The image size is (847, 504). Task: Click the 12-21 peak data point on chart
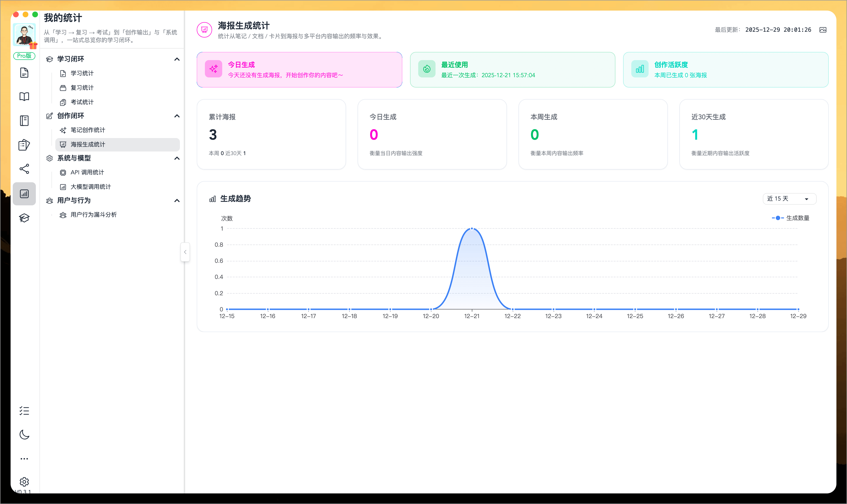(472, 229)
